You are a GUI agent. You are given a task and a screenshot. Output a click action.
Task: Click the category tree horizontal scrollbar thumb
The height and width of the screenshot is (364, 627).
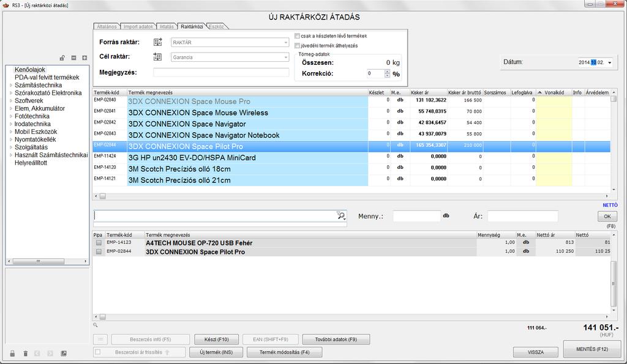pos(39,261)
